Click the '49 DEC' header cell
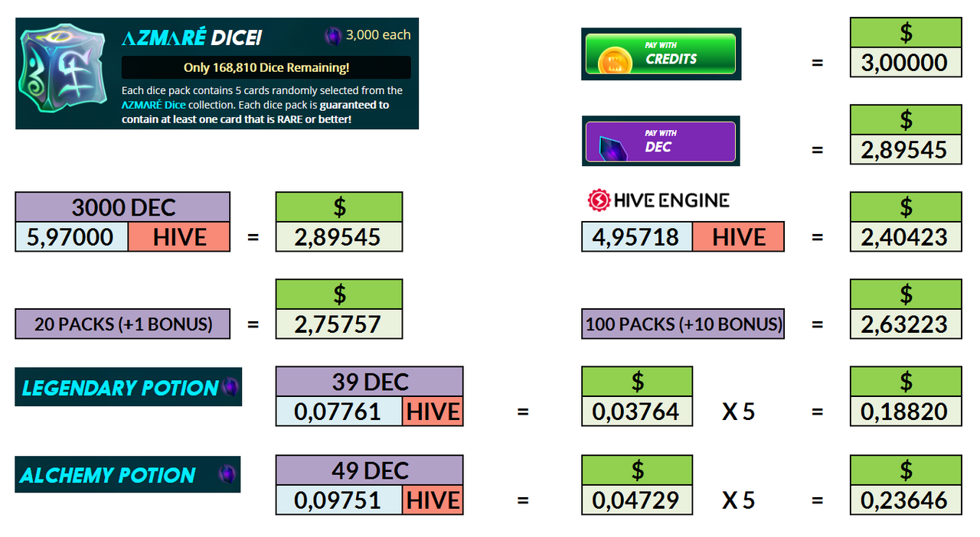The image size is (980, 537). pyautogui.click(x=369, y=470)
